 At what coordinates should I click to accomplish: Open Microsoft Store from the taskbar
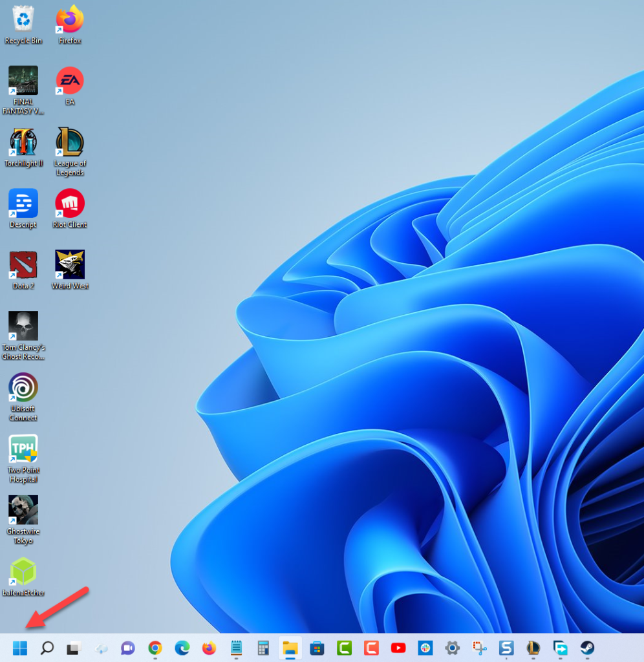pyautogui.click(x=317, y=648)
